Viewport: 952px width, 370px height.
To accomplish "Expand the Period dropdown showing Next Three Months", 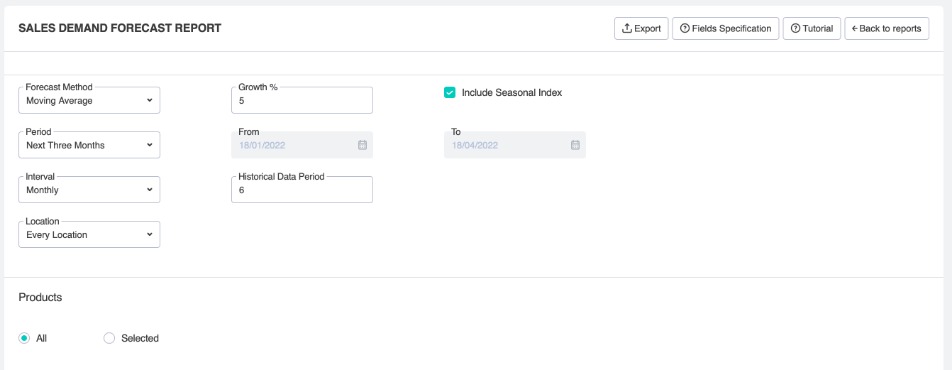I will coord(89,145).
